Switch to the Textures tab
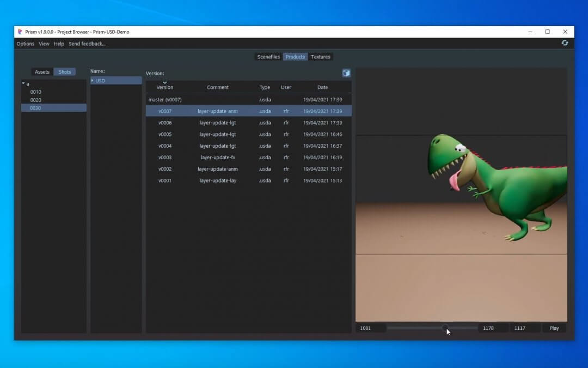The height and width of the screenshot is (368, 588). (321, 56)
